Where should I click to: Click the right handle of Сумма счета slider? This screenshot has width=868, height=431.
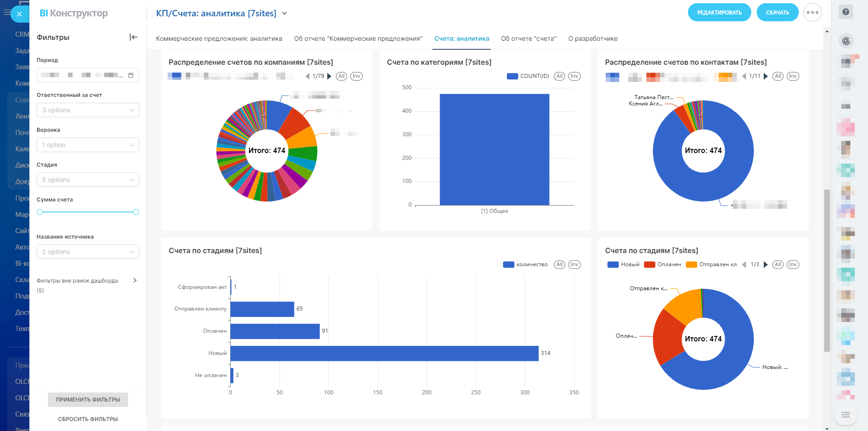click(x=136, y=212)
